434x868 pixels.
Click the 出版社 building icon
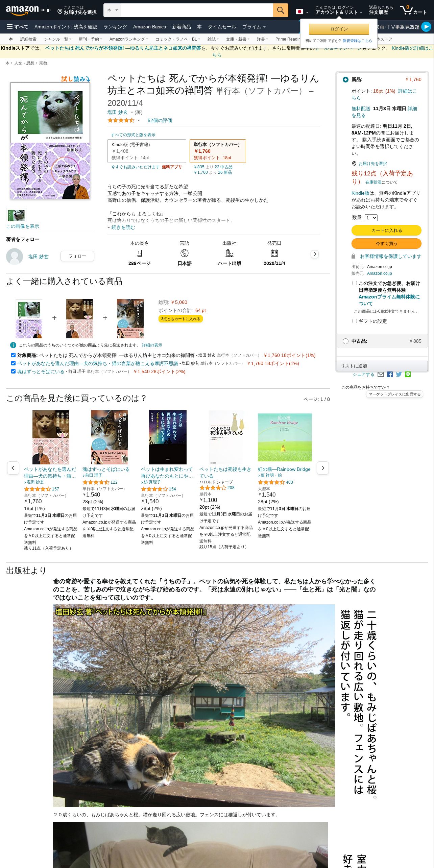[230, 253]
